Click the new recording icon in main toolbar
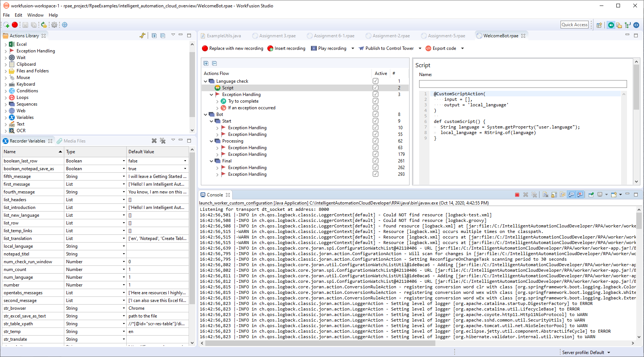The width and height of the screenshot is (644, 357). (6, 25)
